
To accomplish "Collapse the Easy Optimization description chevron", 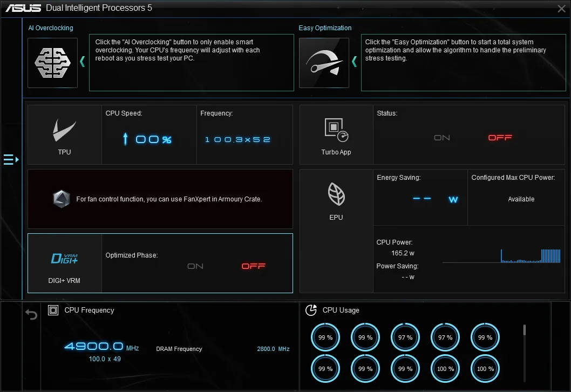I will point(355,62).
